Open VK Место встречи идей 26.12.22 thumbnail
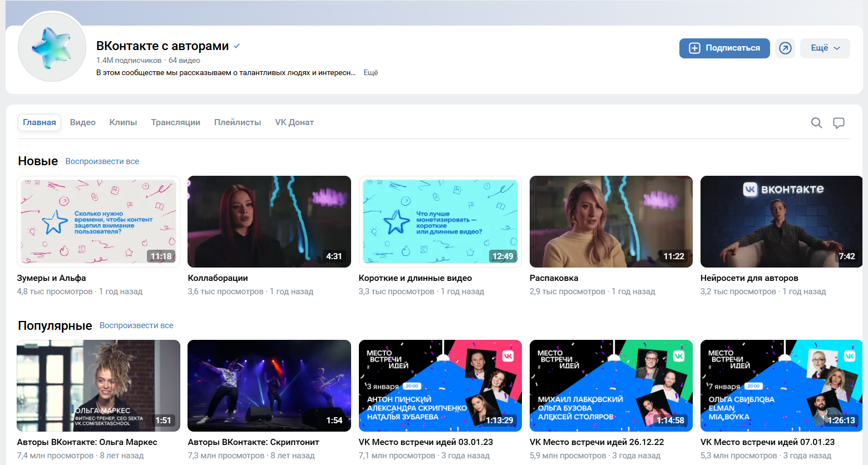Screen dimensions: 868x465 (x=611, y=385)
